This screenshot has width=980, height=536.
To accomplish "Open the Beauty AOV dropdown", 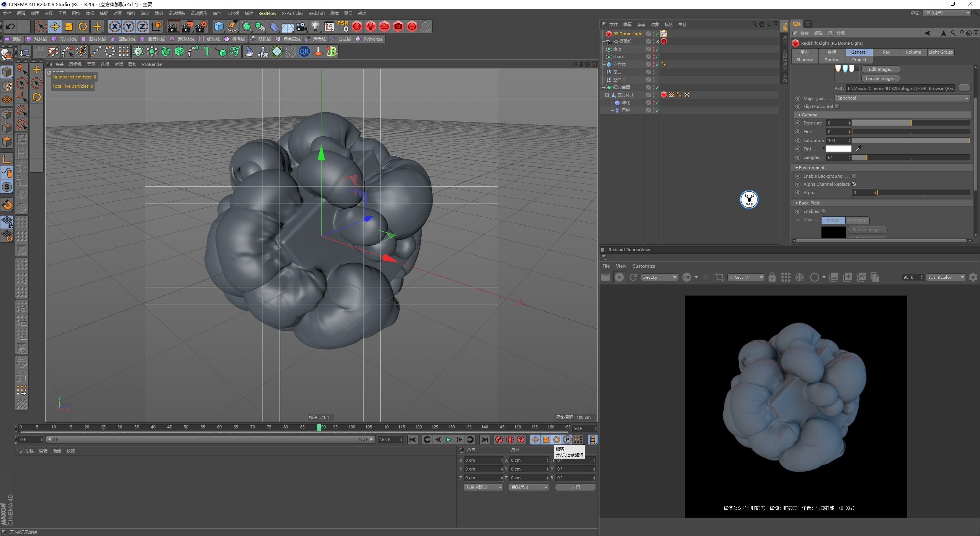I will point(659,277).
